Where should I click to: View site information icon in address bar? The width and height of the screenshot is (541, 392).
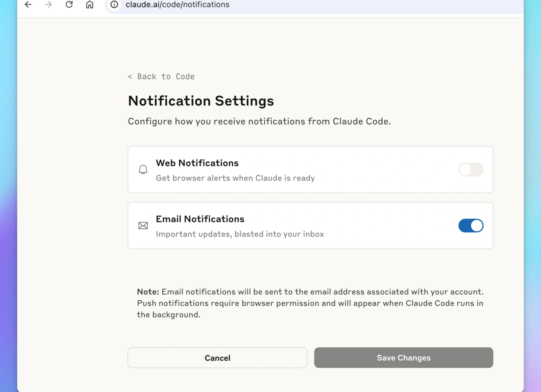(114, 4)
